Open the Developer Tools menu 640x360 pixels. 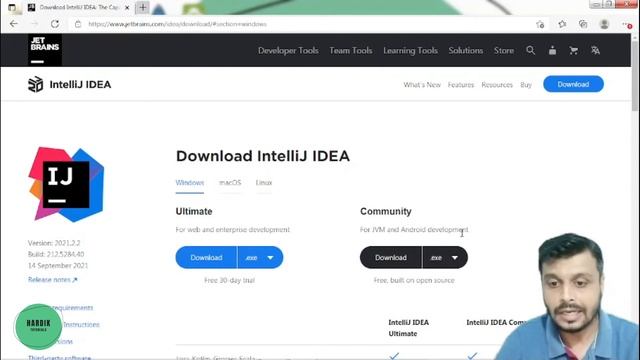288,50
